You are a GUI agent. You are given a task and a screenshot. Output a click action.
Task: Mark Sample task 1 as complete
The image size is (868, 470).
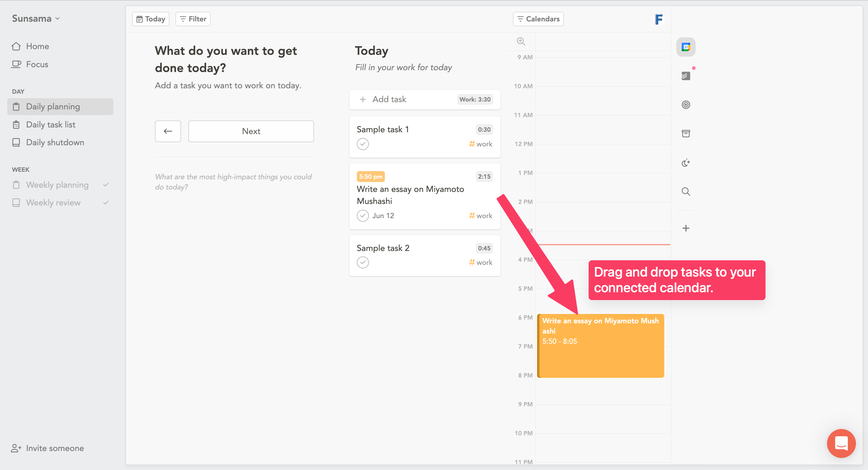point(363,144)
